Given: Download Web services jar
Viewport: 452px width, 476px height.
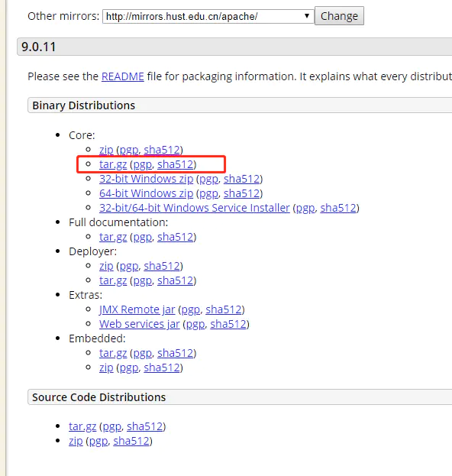Looking at the screenshot, I should coord(139,324).
